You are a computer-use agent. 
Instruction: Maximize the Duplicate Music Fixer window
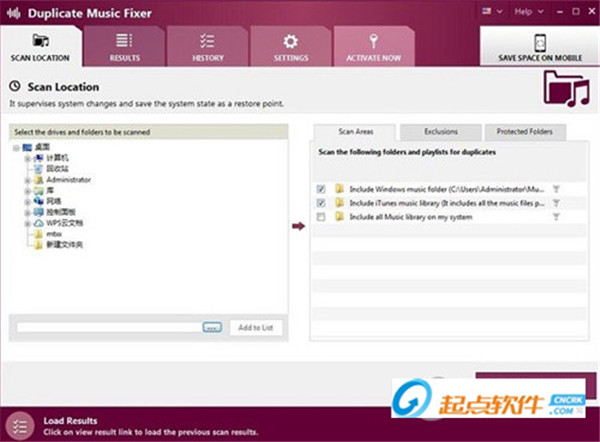pyautogui.click(x=576, y=11)
